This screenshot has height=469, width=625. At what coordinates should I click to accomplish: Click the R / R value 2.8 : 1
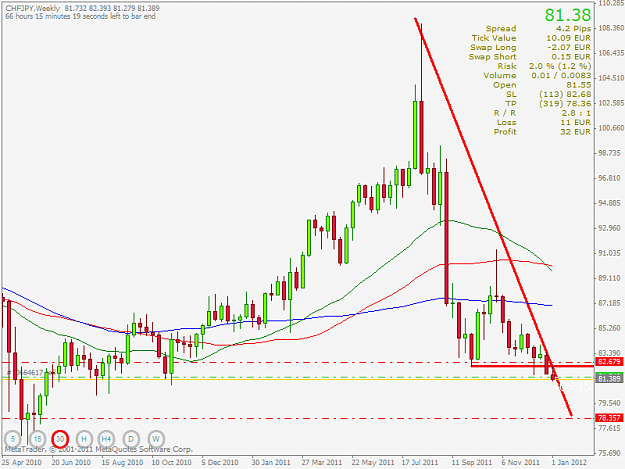[x=576, y=113]
